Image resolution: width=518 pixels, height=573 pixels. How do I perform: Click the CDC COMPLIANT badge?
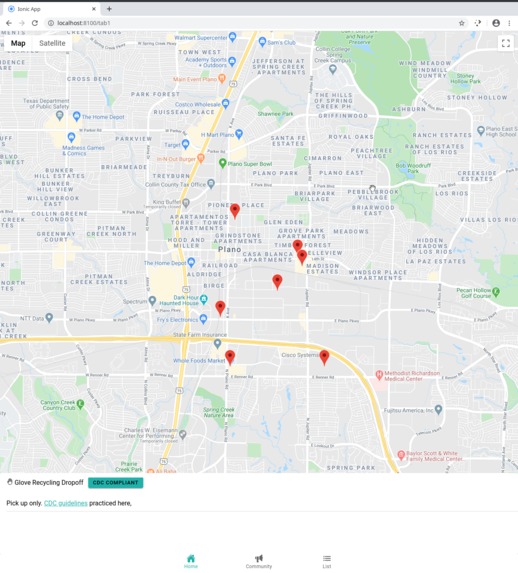[x=116, y=482]
